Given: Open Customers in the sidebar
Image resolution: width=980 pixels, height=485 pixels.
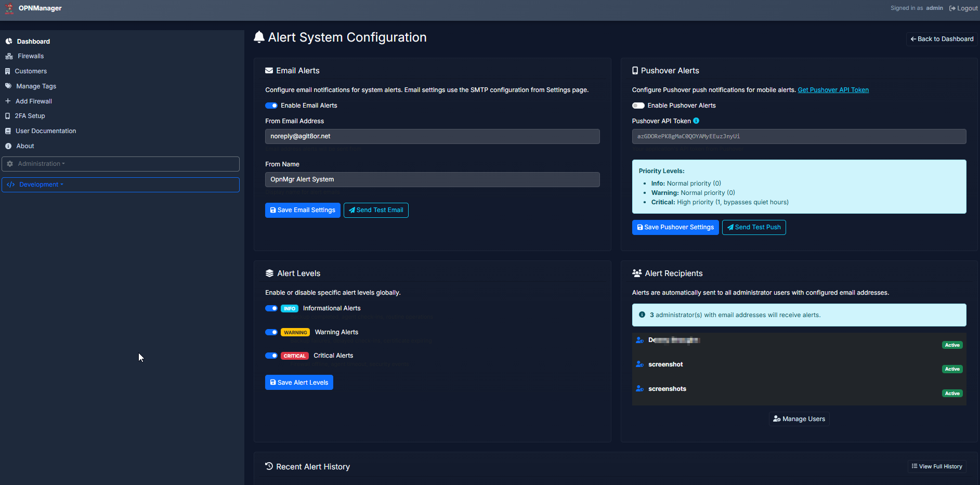Looking at the screenshot, I should pos(31,71).
